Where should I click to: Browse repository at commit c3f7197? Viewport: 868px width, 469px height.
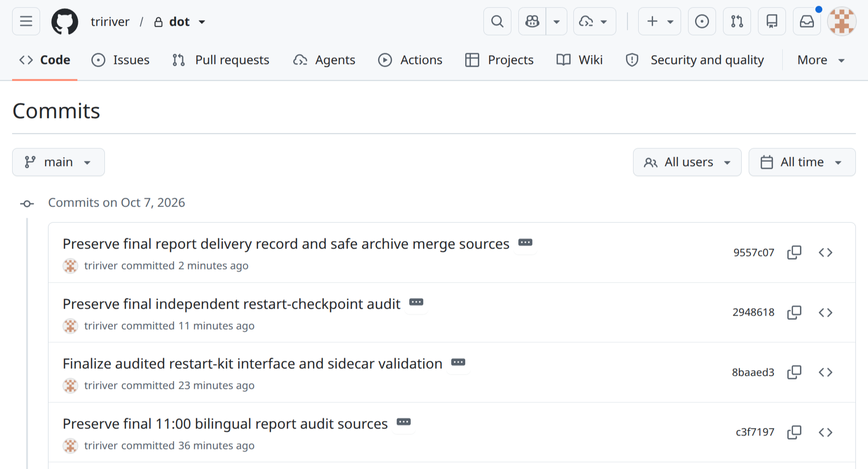(x=826, y=432)
